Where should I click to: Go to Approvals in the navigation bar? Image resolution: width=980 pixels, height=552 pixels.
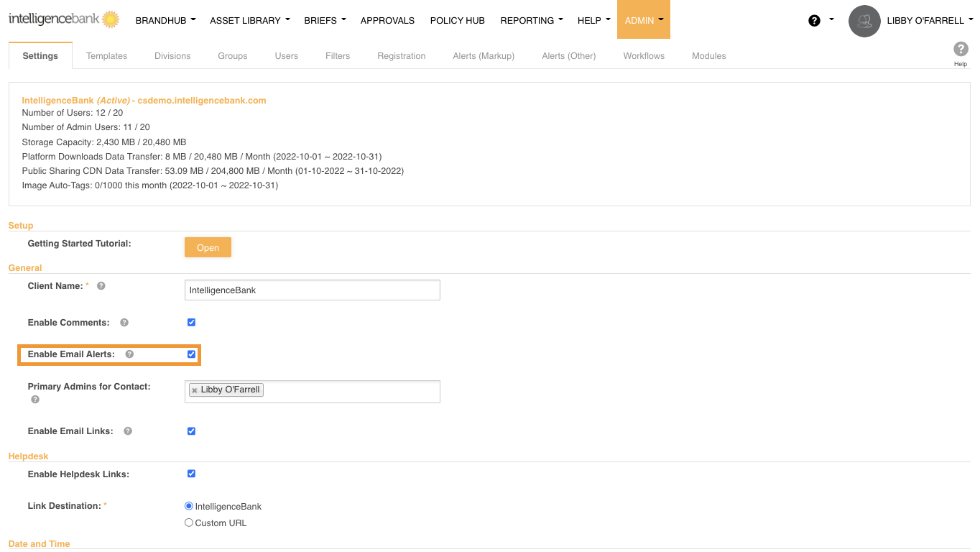pos(387,20)
